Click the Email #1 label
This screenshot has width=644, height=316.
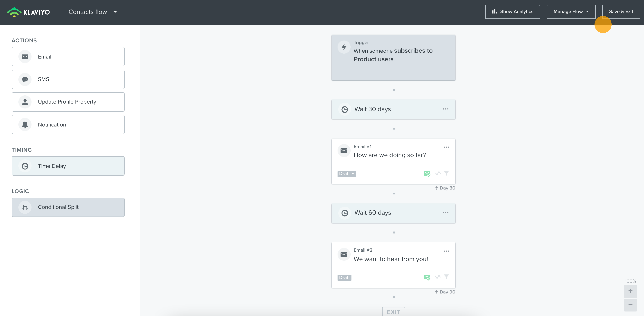point(363,147)
